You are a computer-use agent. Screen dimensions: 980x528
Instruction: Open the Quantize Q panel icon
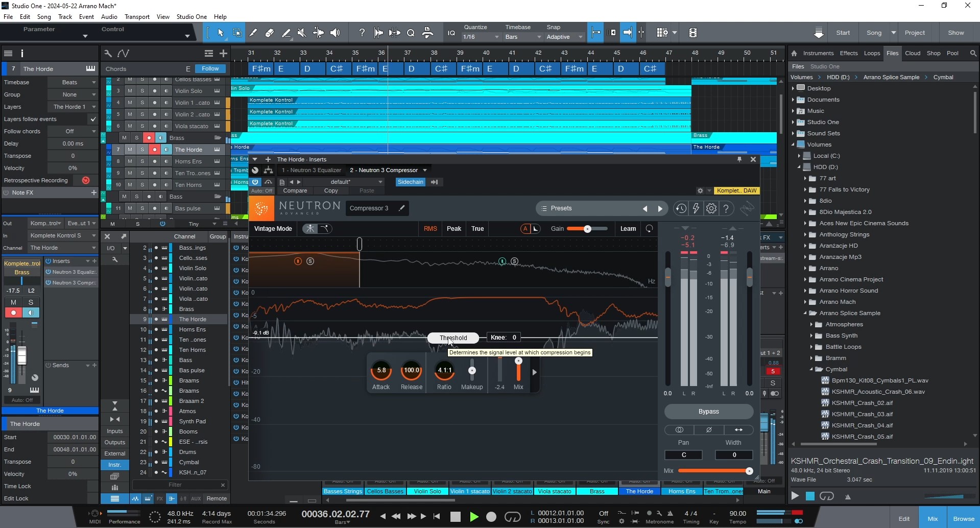pos(411,33)
